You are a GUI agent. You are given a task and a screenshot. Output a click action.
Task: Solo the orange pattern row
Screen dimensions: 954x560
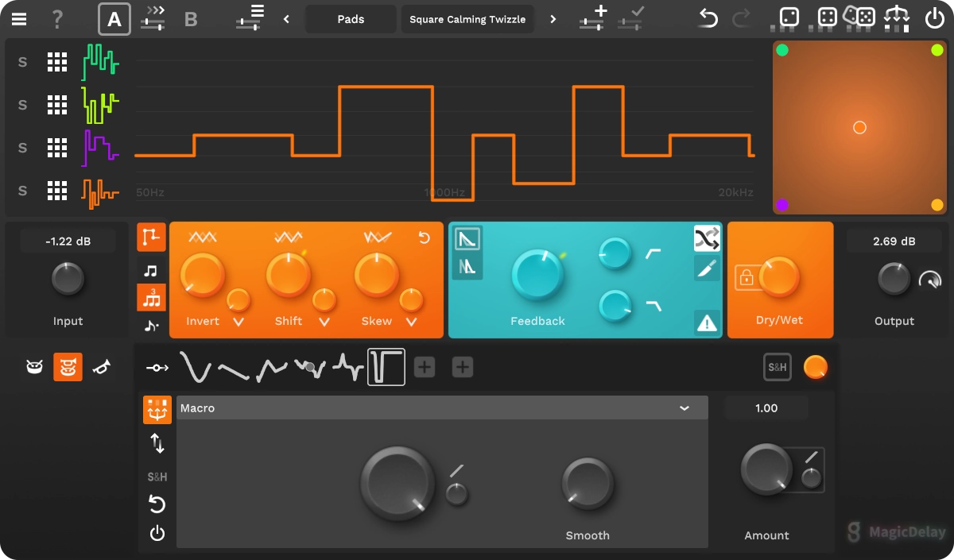[22, 191]
